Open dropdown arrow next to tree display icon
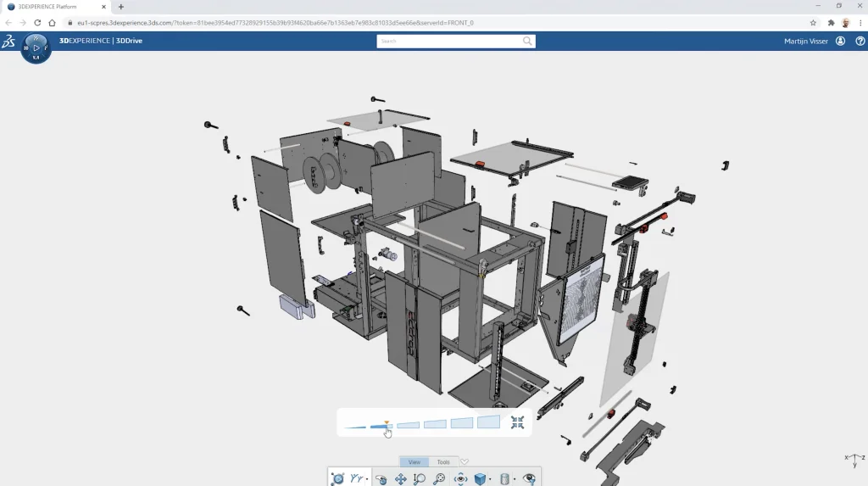This screenshot has height=486, width=868. point(367,479)
